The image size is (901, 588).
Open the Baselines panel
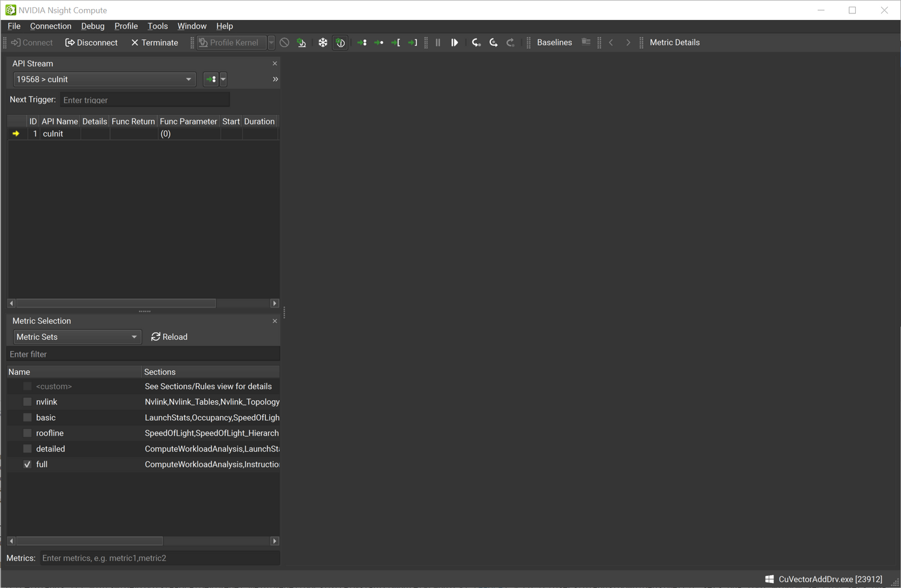(x=554, y=42)
